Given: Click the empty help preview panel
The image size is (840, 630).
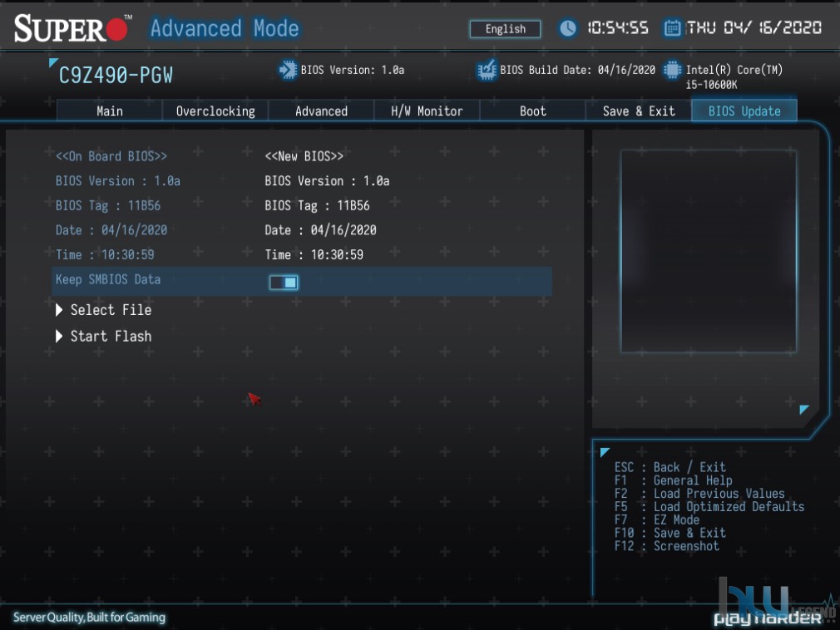Looking at the screenshot, I should tap(709, 251).
